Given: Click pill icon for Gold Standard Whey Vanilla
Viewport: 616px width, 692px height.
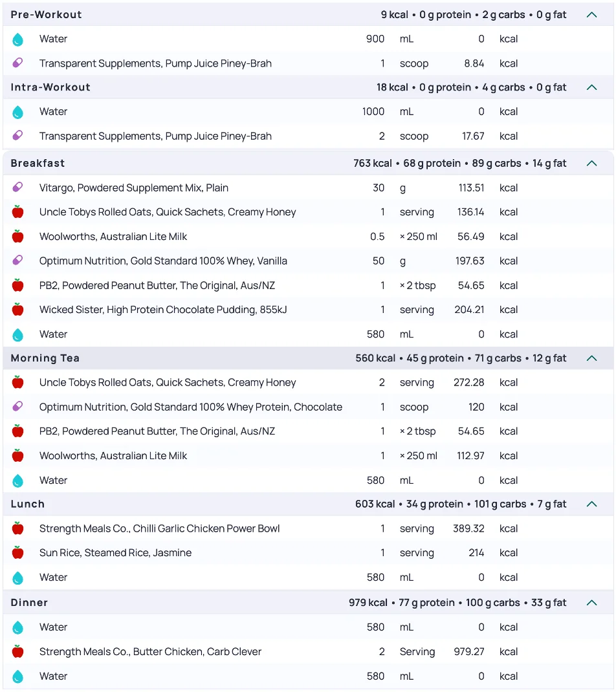Looking at the screenshot, I should (x=18, y=261).
